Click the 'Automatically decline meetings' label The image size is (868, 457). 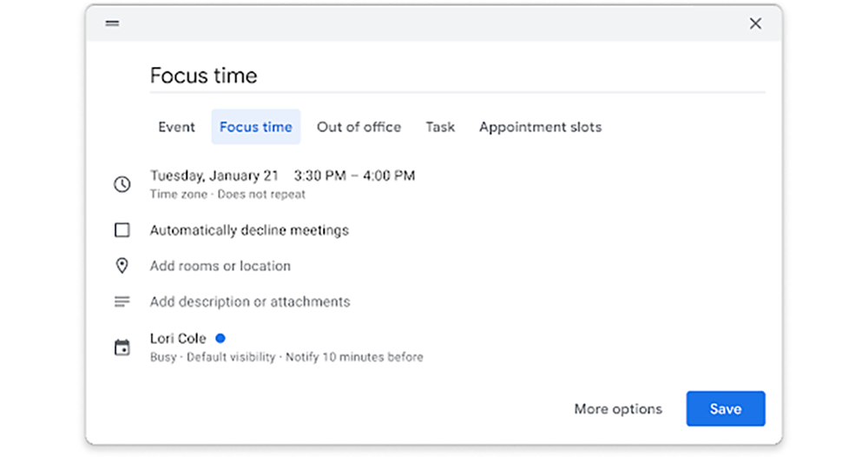click(x=249, y=230)
